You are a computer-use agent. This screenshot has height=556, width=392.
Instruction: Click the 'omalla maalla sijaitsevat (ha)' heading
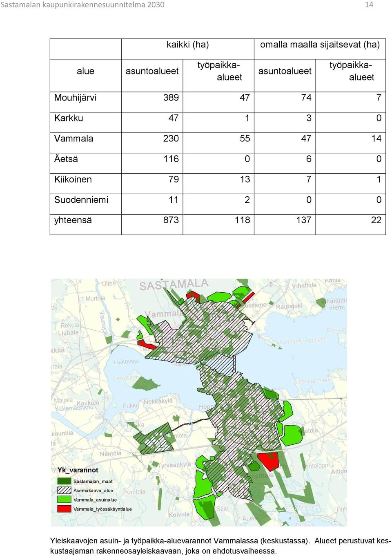tap(320, 45)
